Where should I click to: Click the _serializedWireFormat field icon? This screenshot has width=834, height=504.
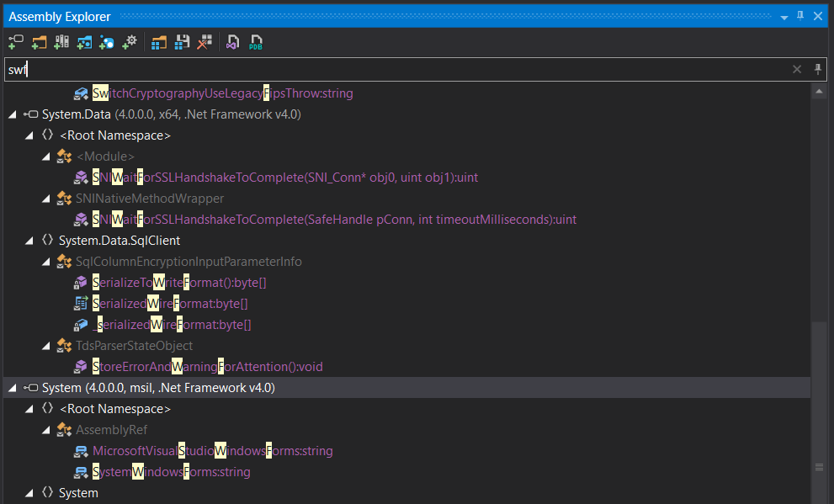point(81,324)
